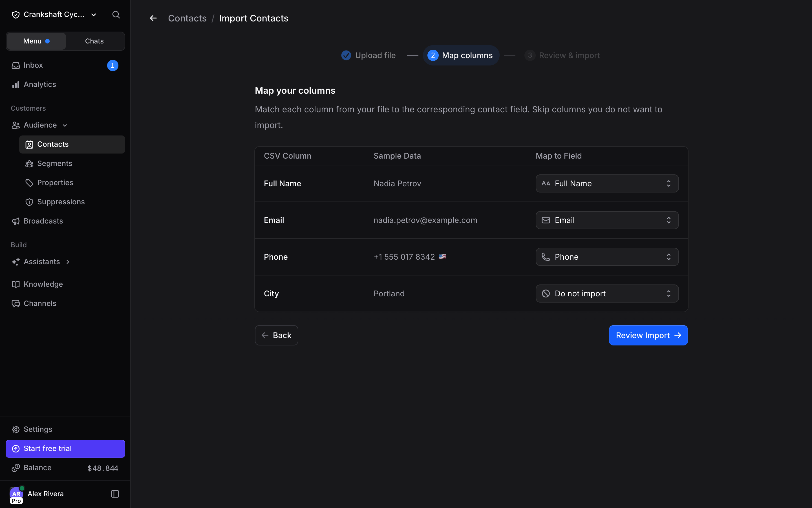The height and width of the screenshot is (508, 812).
Task: Click the sample name Nadia Petrov
Action: [x=397, y=183]
